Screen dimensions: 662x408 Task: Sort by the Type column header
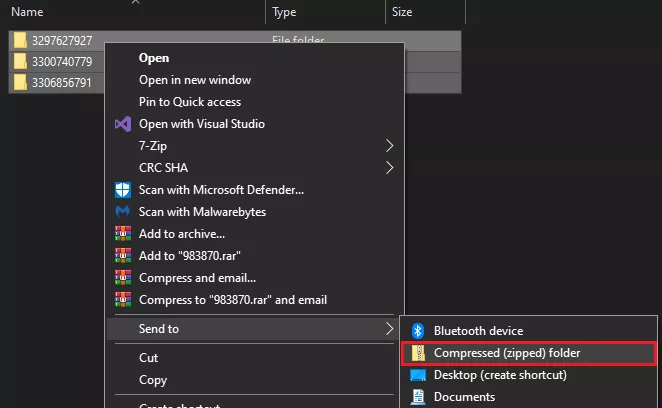coord(284,12)
